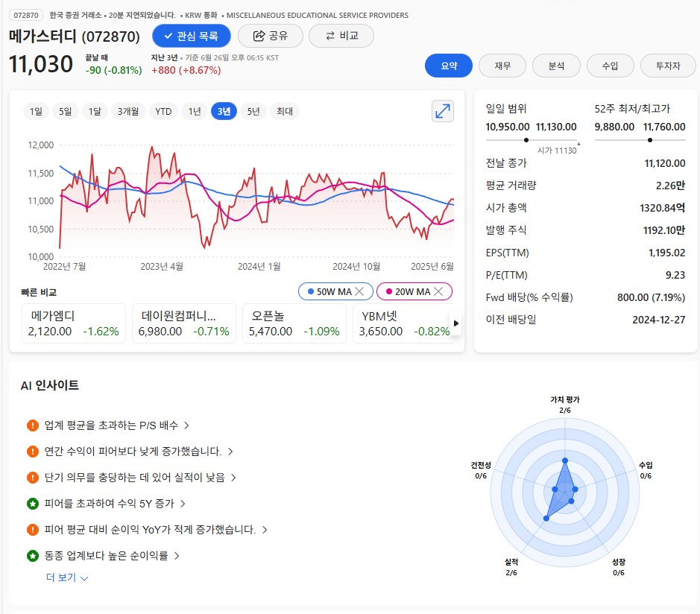Open warning icon for P/S 배수 insight
Image resolution: width=700 pixels, height=614 pixels.
[33, 425]
